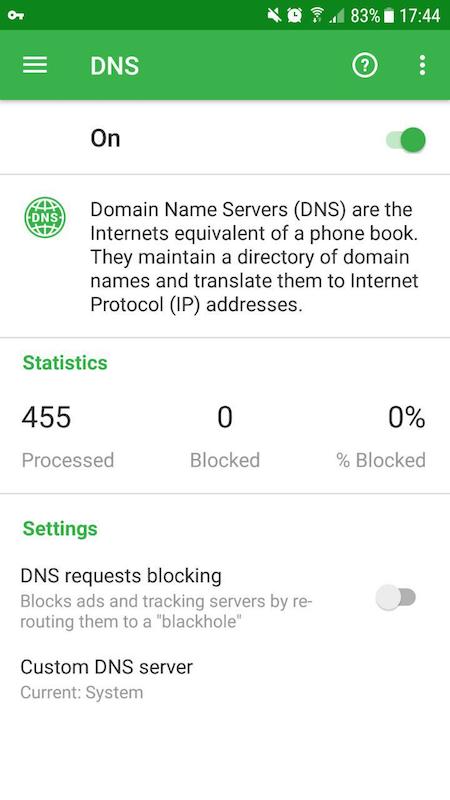The image size is (450, 800).
Task: Tap the help question mark icon
Action: (365, 65)
